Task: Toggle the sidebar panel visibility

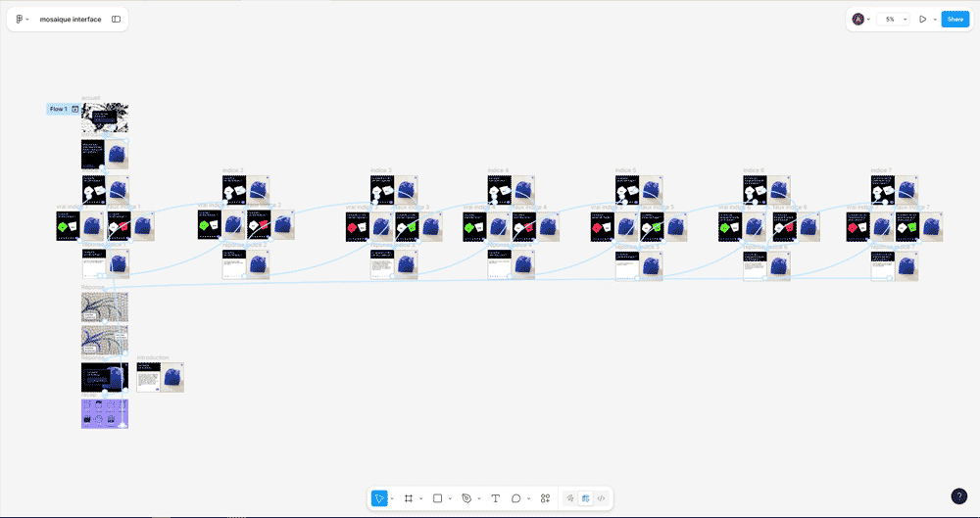Action: coord(116,20)
